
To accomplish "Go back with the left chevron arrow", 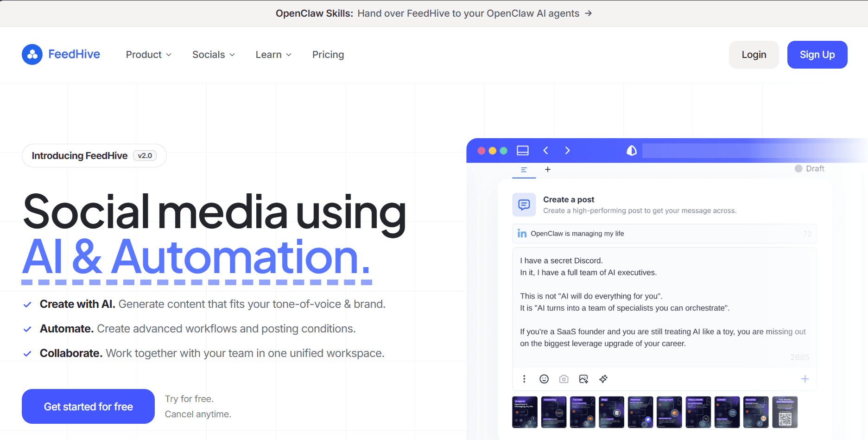I will click(x=546, y=151).
